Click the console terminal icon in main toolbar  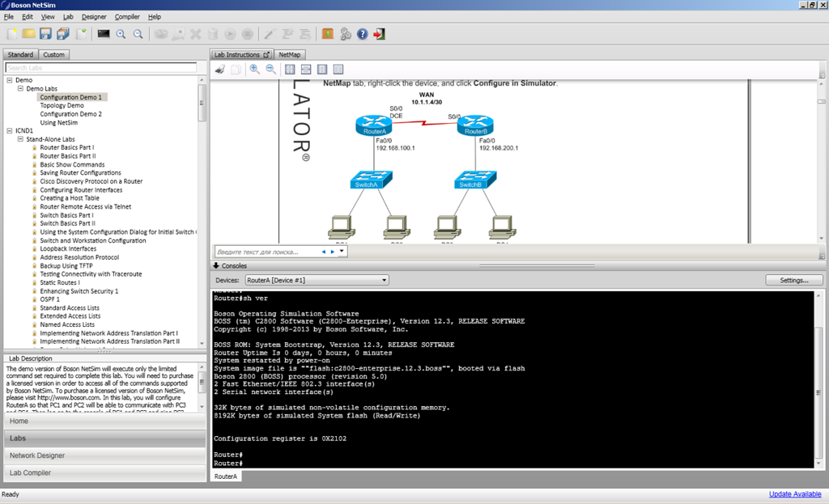tap(104, 34)
